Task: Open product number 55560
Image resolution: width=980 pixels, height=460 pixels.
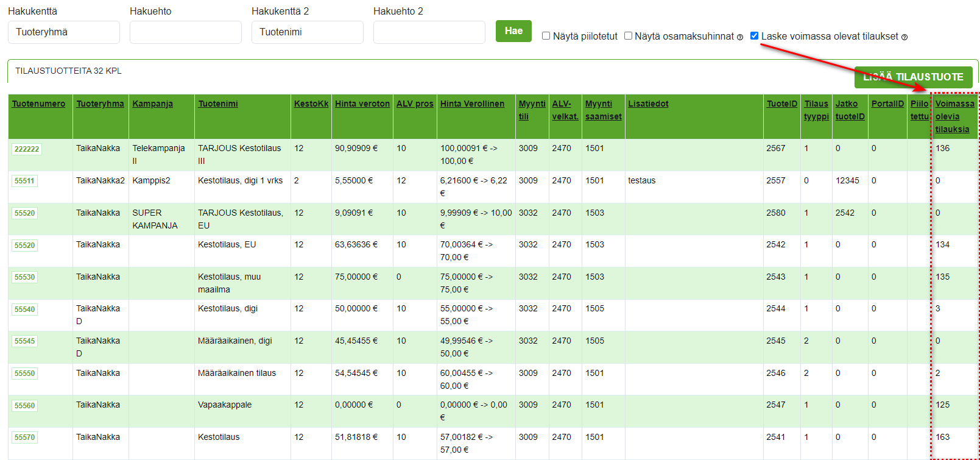Action: point(24,406)
